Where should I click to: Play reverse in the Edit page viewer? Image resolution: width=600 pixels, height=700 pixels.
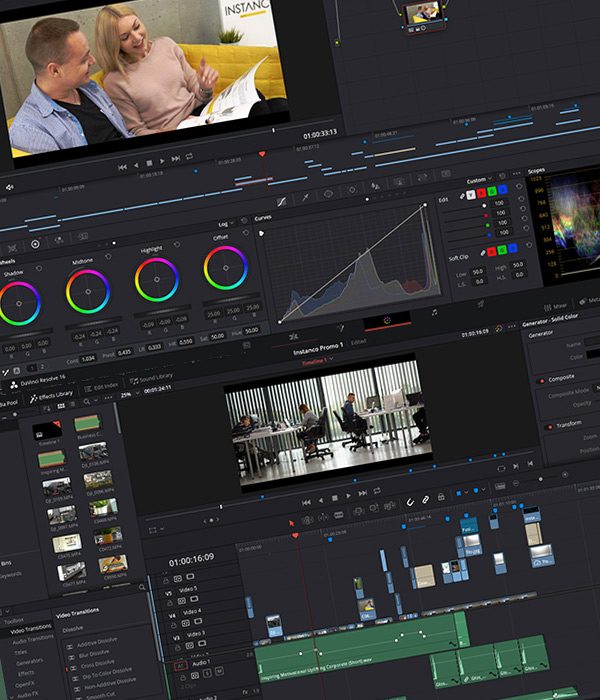(321, 500)
